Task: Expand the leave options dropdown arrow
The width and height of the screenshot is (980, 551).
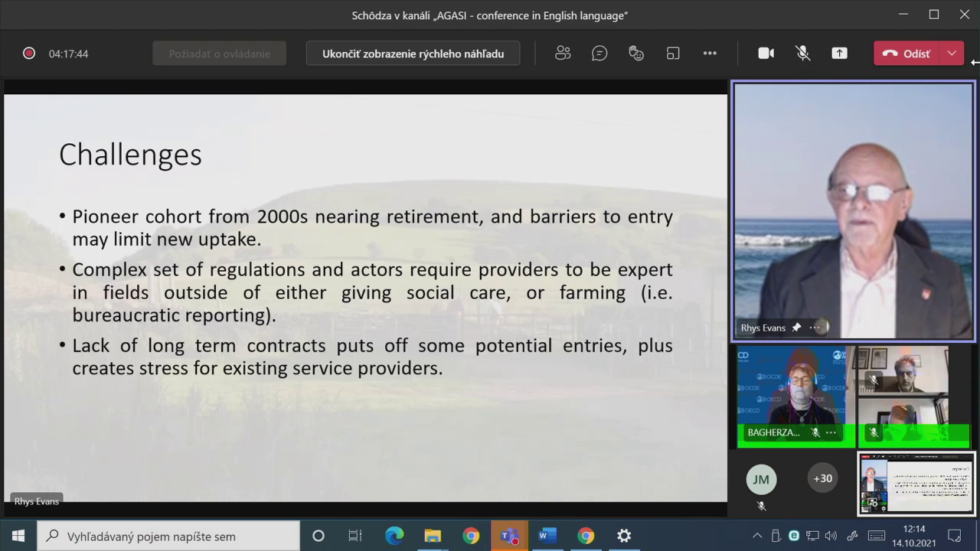Action: [x=952, y=53]
